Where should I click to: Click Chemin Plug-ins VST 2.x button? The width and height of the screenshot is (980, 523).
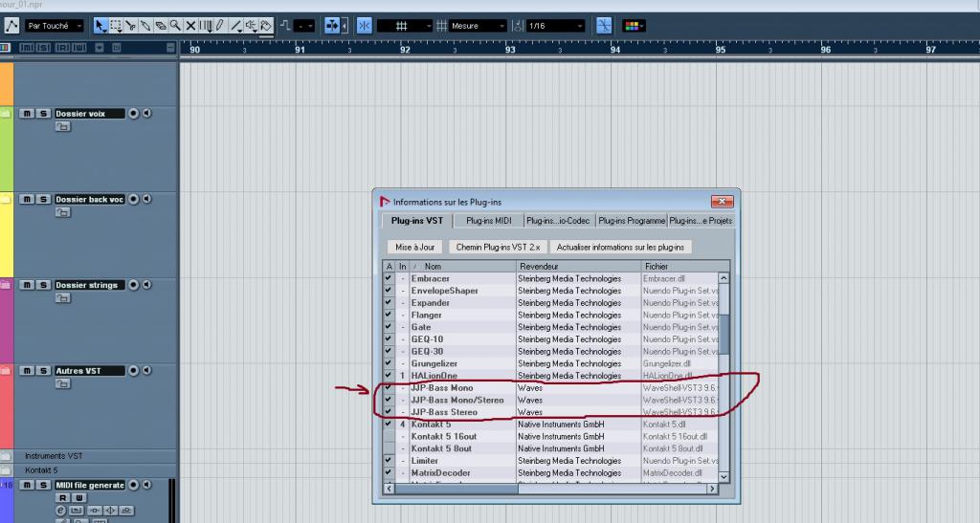tap(498, 247)
